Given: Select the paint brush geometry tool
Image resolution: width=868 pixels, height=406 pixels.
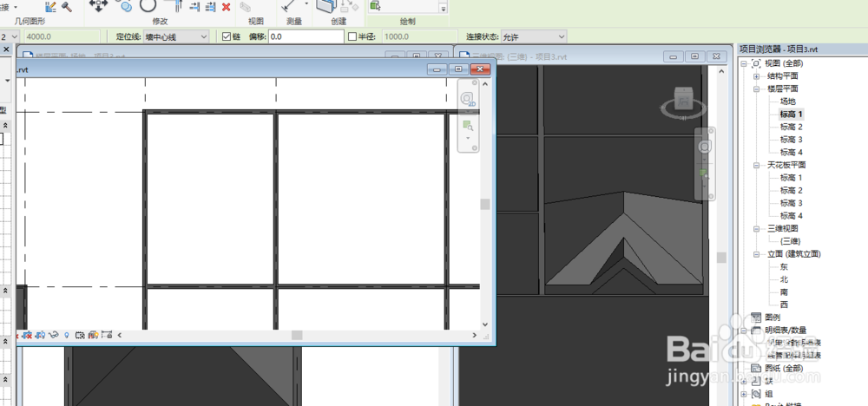Looking at the screenshot, I should tap(51, 7).
